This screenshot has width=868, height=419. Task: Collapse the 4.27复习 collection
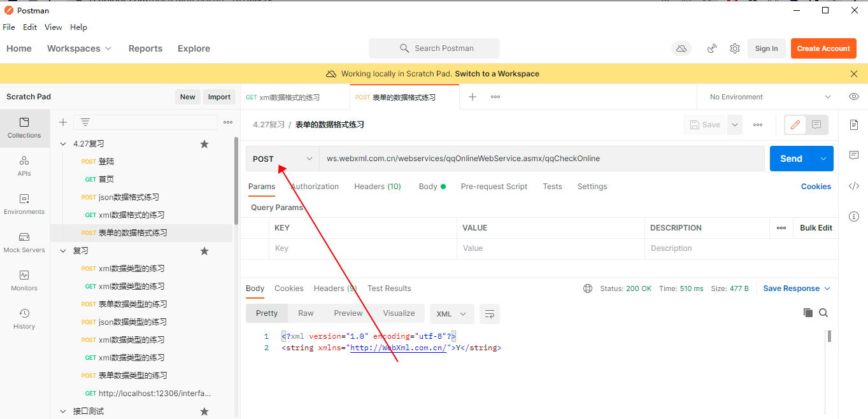[x=63, y=144]
